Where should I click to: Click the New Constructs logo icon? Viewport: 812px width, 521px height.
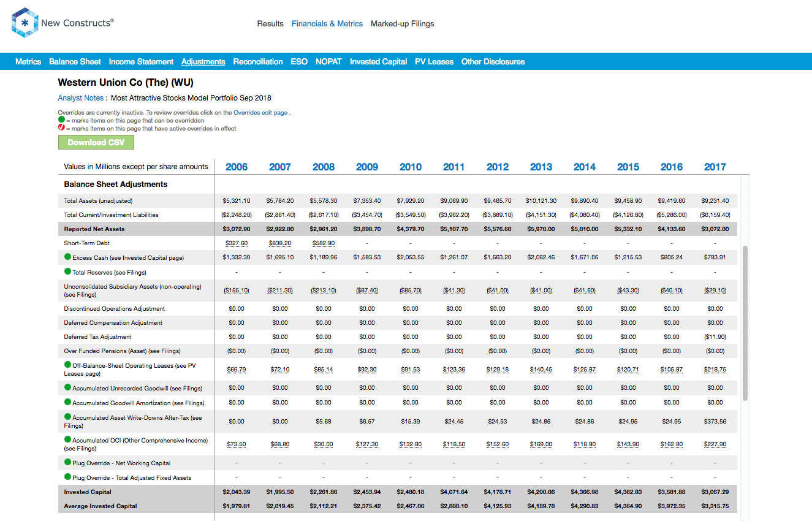[x=25, y=23]
